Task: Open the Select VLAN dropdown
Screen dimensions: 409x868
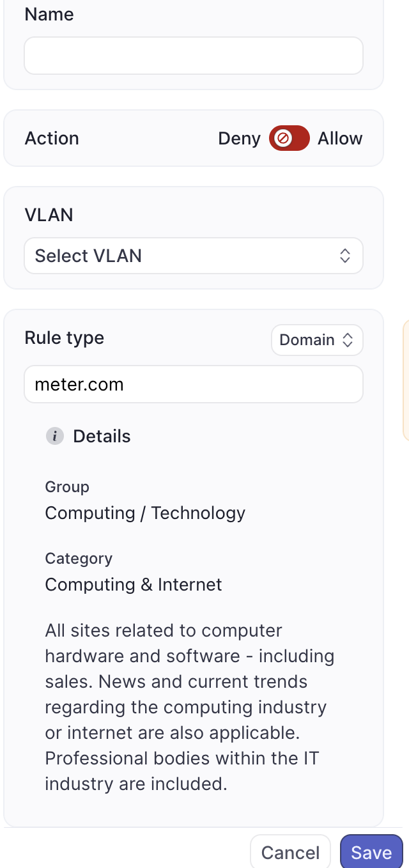Action: (x=193, y=256)
